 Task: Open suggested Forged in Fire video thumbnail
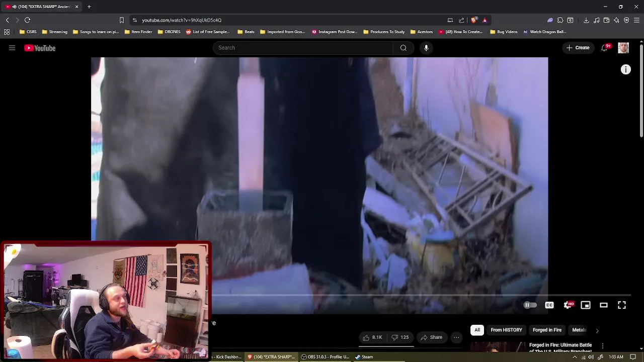click(498, 347)
